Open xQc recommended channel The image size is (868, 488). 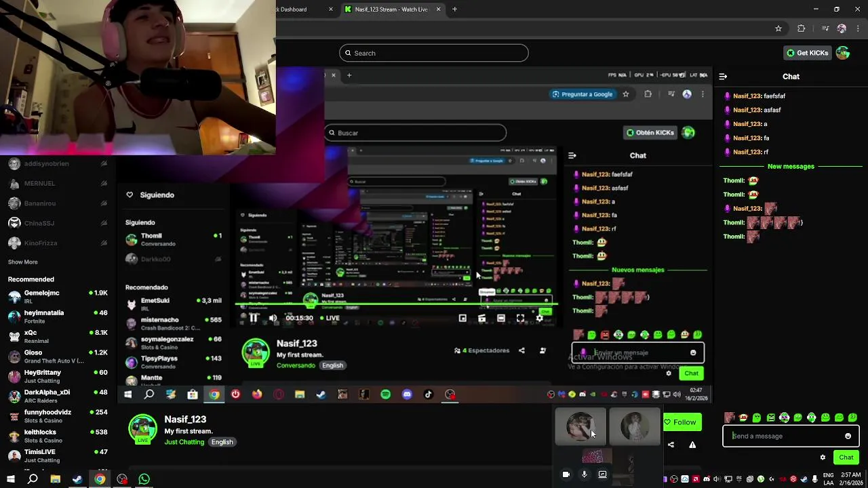[x=58, y=337]
